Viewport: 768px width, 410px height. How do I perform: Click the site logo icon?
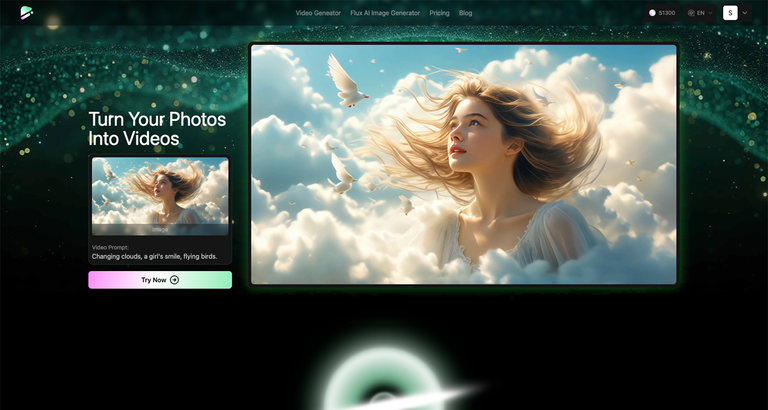click(x=26, y=13)
